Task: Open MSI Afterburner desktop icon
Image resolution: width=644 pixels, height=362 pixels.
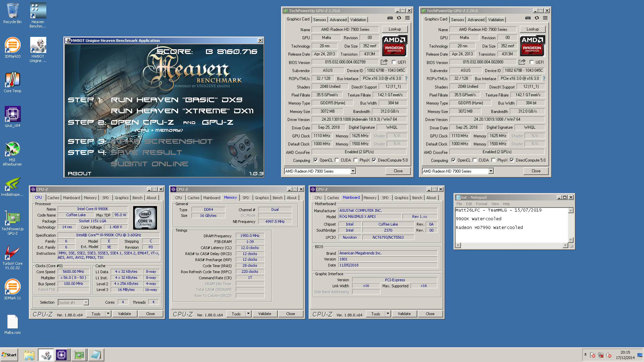Action: 12,154
